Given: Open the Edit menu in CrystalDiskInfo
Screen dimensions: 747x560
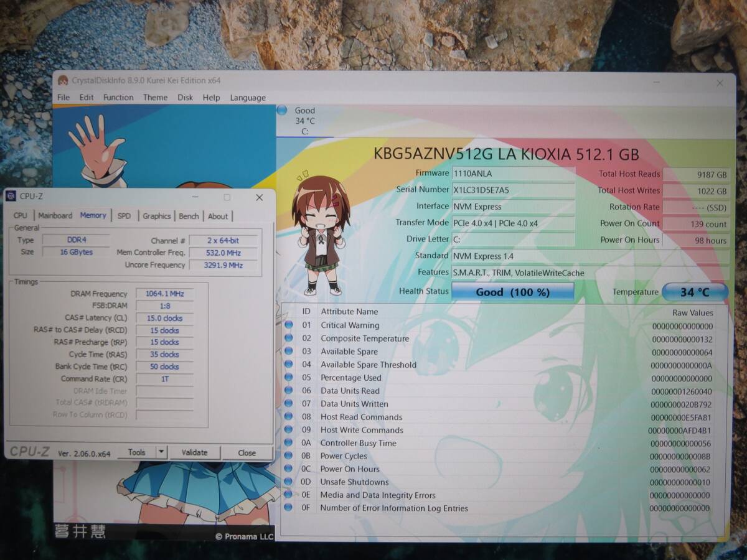Looking at the screenshot, I should [x=87, y=98].
